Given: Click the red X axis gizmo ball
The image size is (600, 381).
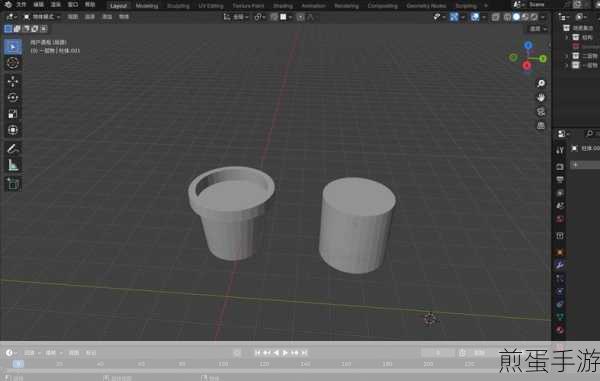Looking at the screenshot, I should (527, 66).
